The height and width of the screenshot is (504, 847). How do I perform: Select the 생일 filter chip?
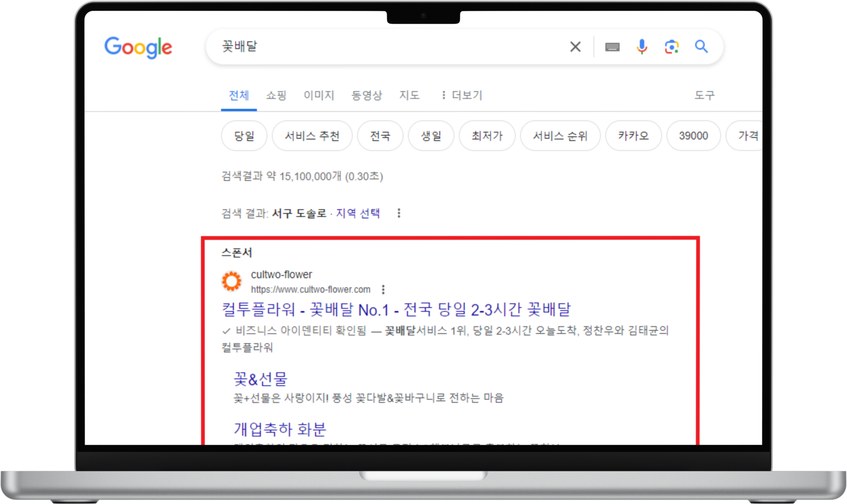click(x=431, y=136)
